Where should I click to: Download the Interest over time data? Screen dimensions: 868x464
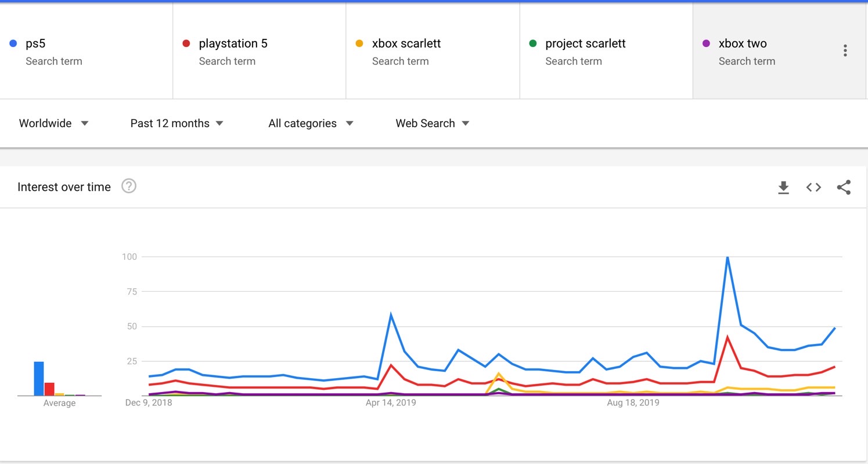tap(783, 187)
